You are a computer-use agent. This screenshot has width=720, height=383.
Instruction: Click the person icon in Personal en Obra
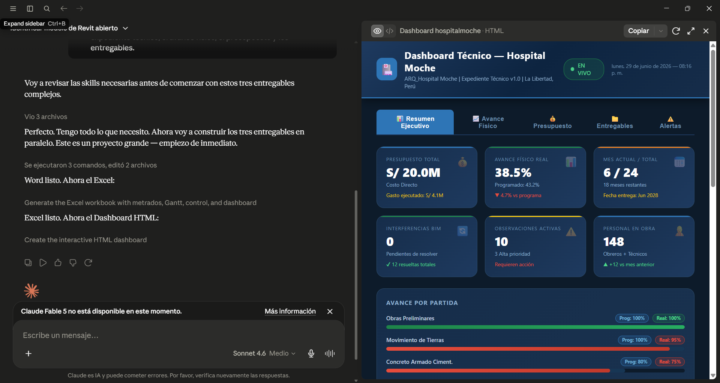coord(680,231)
